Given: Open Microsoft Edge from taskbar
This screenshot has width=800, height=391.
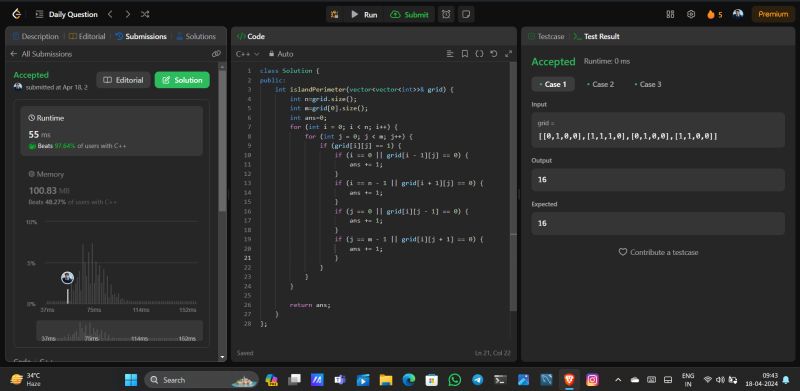Looking at the screenshot, I should [409, 380].
